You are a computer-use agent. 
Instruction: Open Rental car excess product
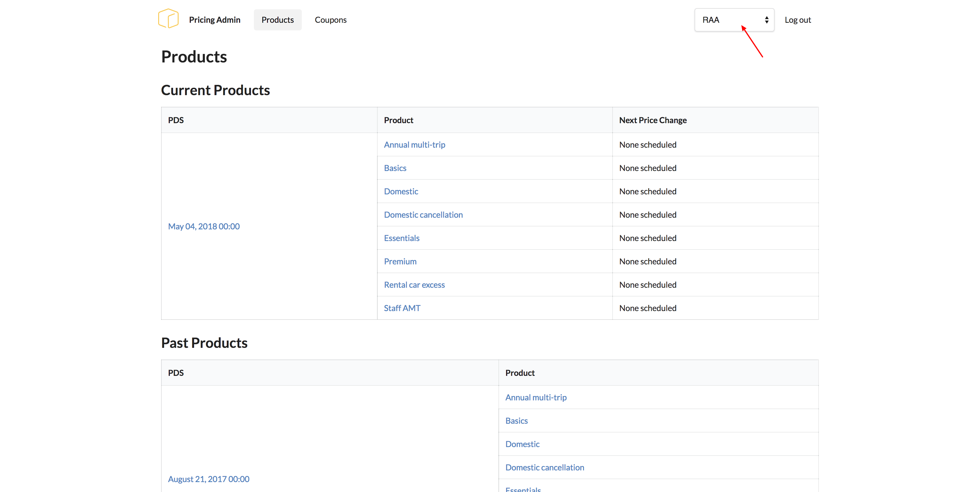[x=414, y=285]
